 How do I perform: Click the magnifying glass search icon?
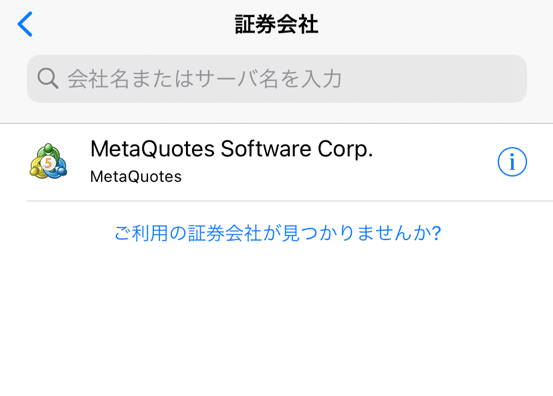pyautogui.click(x=48, y=78)
